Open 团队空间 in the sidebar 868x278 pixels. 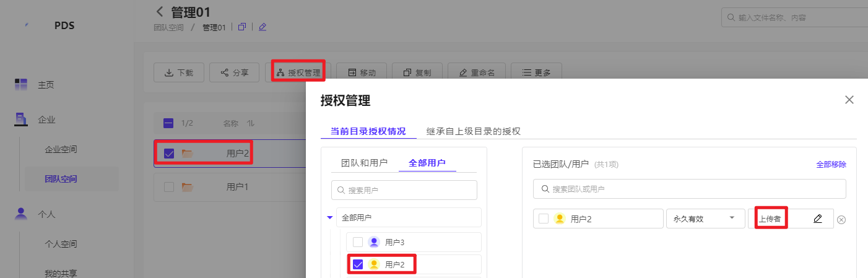(61, 179)
